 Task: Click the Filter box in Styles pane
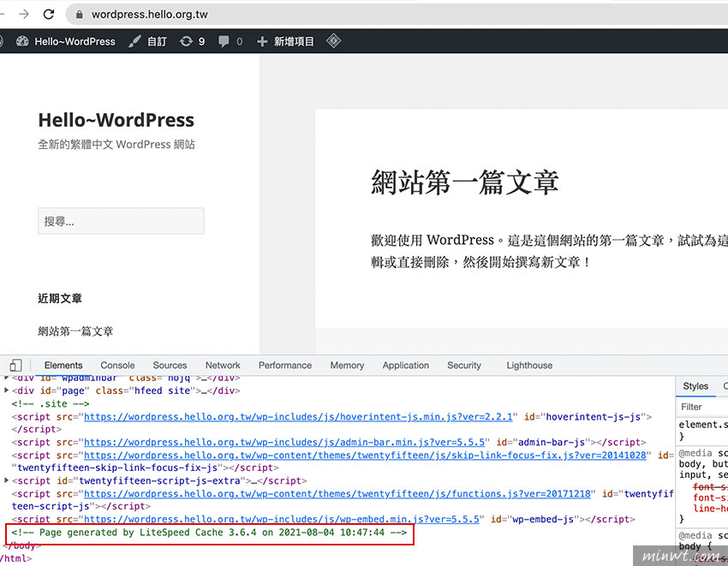pos(701,407)
